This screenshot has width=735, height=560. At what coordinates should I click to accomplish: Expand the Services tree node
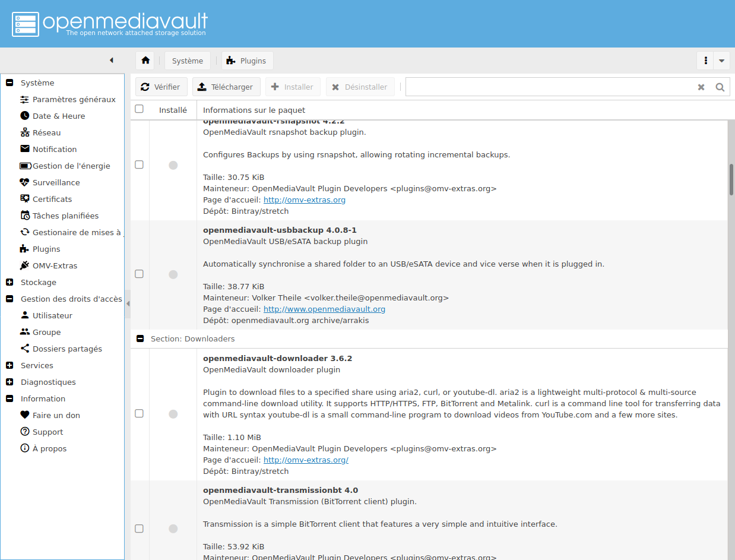[9, 365]
